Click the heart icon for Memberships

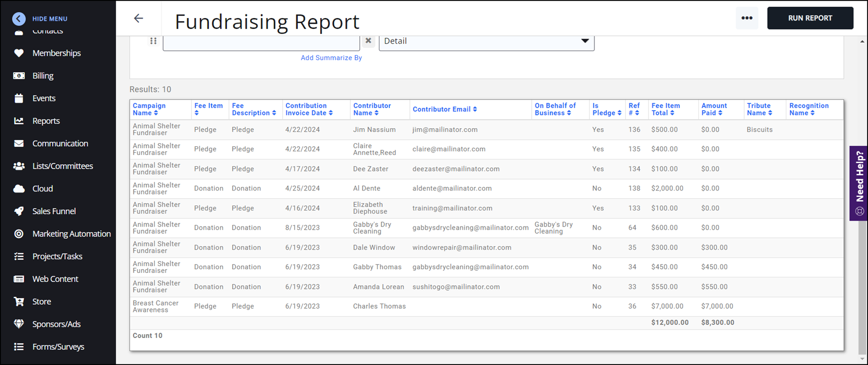(19, 53)
